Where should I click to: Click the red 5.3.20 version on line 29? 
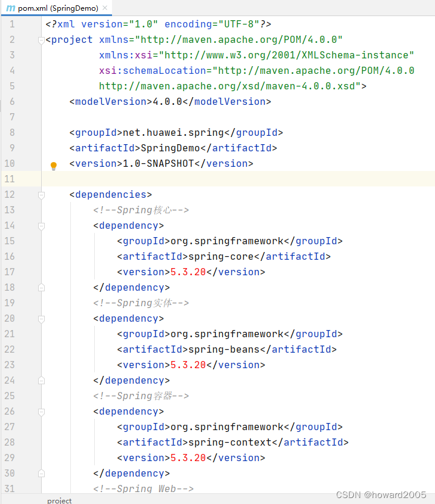(188, 458)
